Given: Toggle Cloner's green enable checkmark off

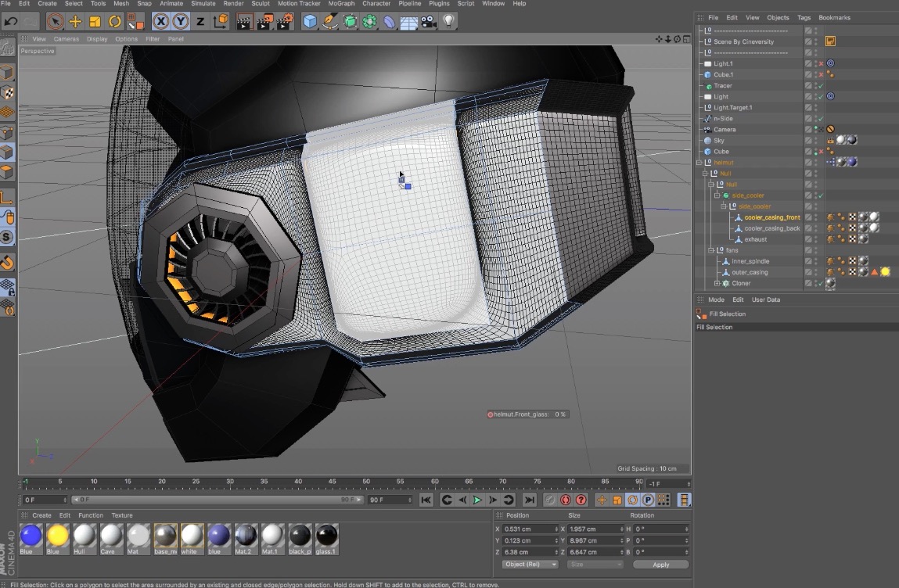Looking at the screenshot, I should (821, 283).
